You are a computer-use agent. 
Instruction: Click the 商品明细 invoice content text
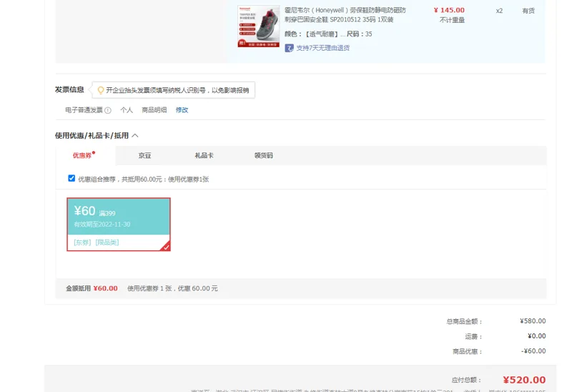(154, 110)
